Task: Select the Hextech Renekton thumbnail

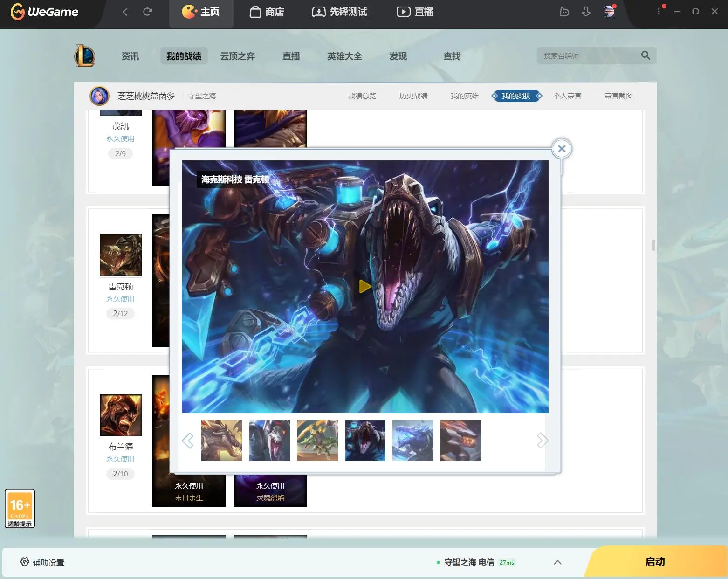Action: click(365, 441)
